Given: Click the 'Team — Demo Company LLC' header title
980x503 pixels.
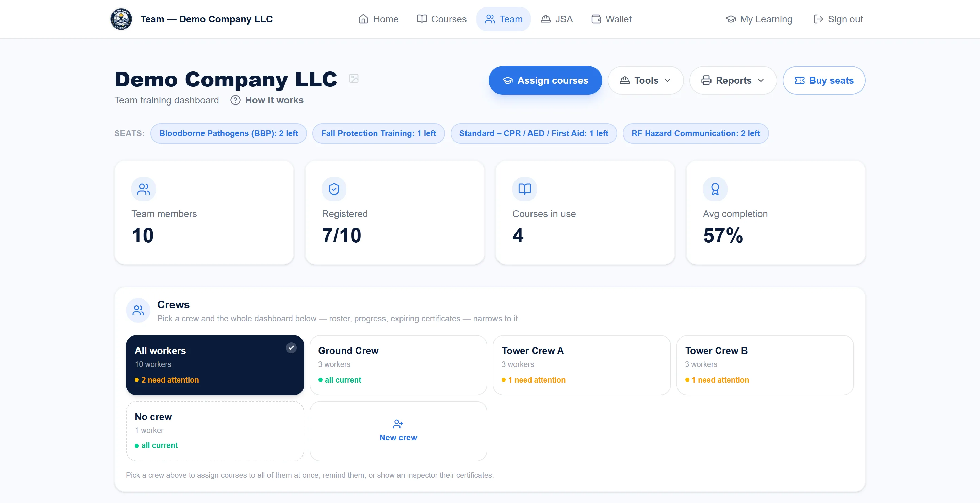Looking at the screenshot, I should pyautogui.click(x=207, y=19).
